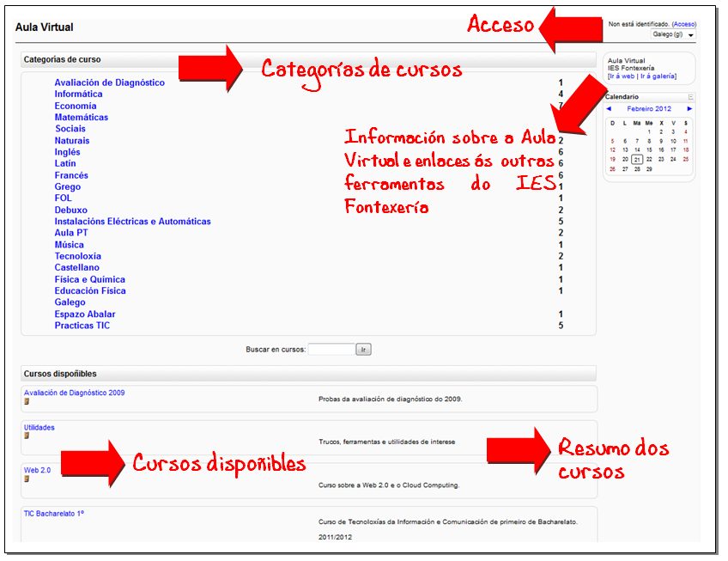728x561 pixels.
Task: Collapse the Calendario block
Action: point(691,97)
